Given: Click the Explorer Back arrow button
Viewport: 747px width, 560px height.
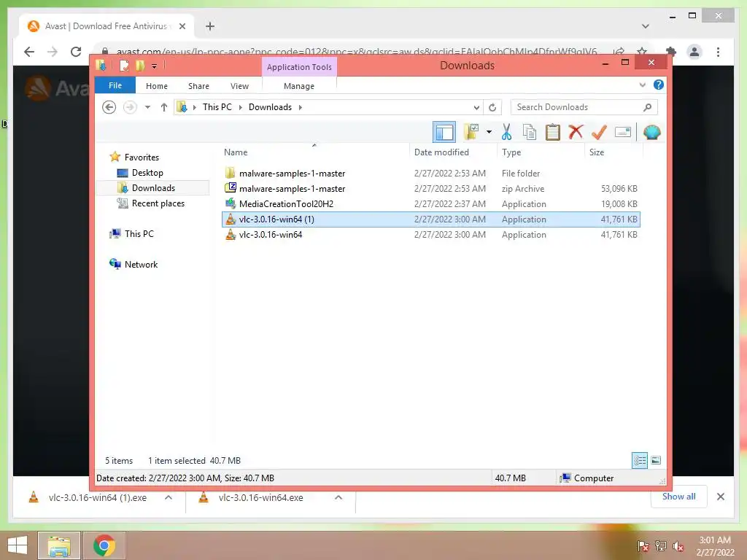Looking at the screenshot, I should [x=109, y=107].
